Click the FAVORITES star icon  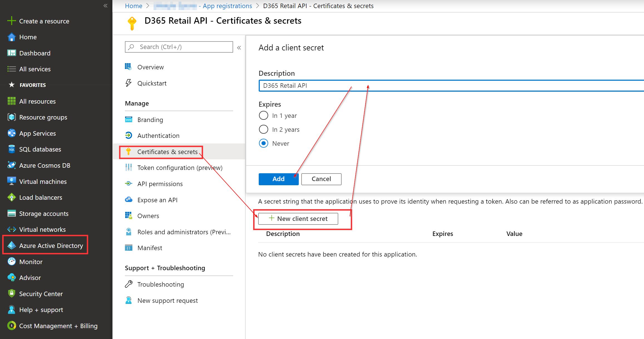11,85
